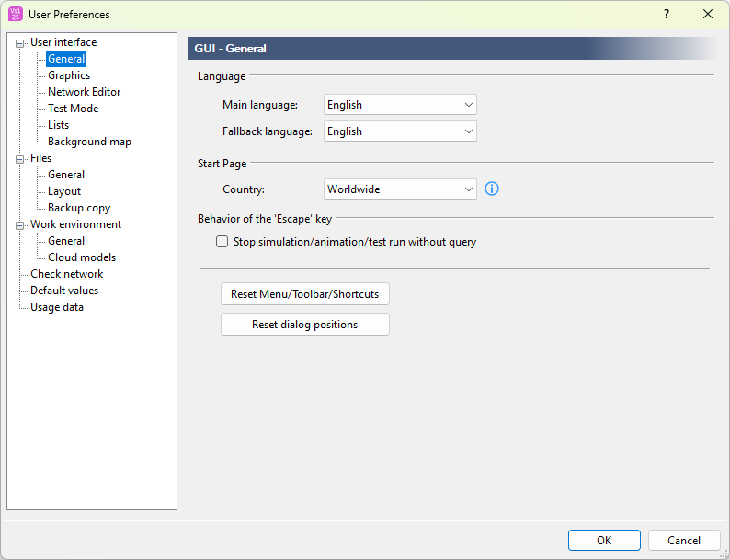Click the Vissim app icon in title bar
Image resolution: width=730 pixels, height=560 pixels.
pos(15,14)
